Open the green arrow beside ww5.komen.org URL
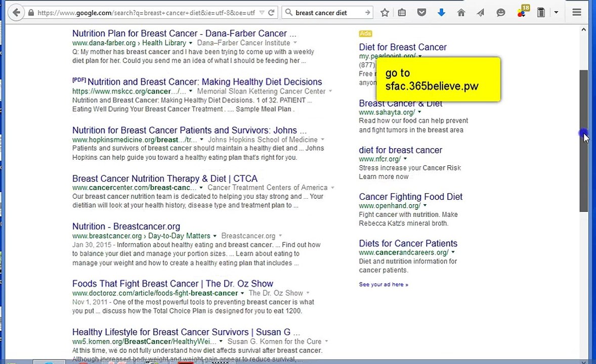596x364 pixels. click(221, 342)
